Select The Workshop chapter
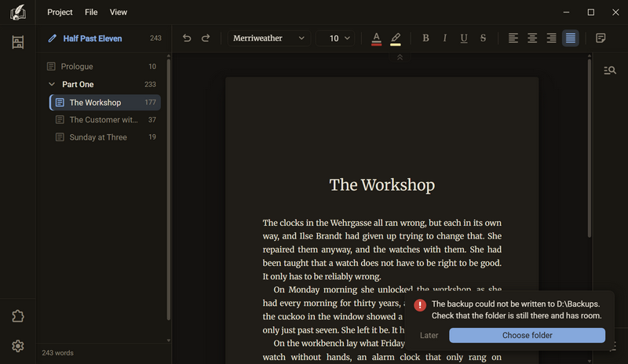This screenshot has width=628, height=364. pos(105,103)
